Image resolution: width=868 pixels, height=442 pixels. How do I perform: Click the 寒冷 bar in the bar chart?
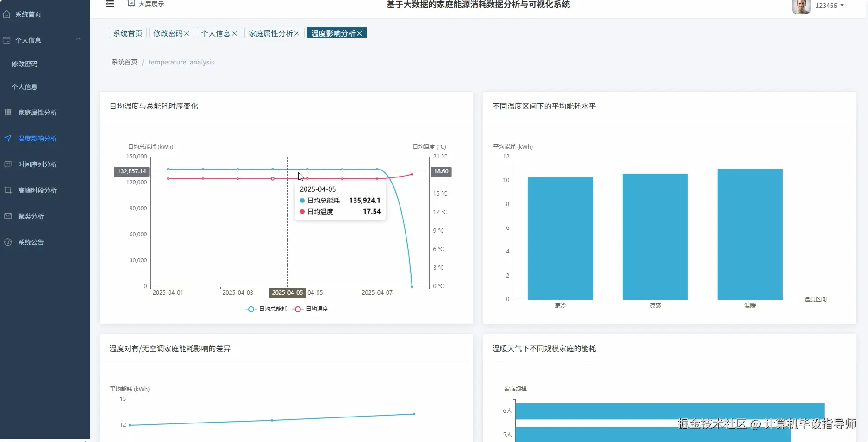(560, 238)
